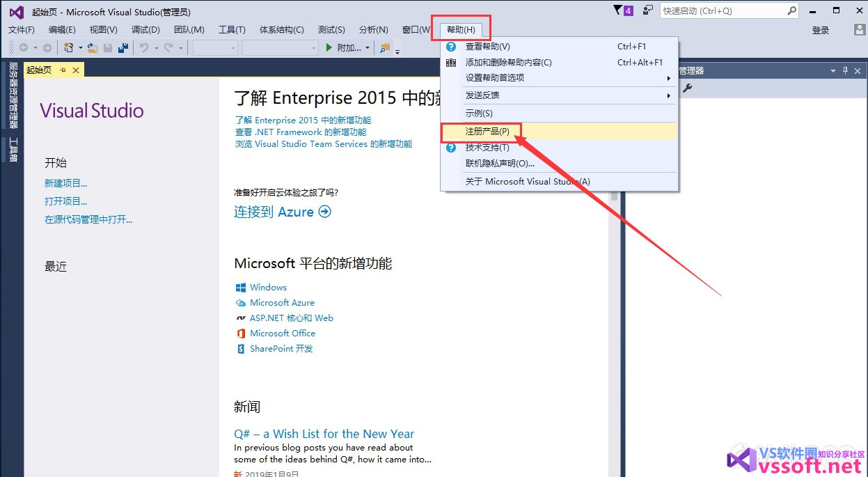Click the Microsoft Office icon

(x=241, y=334)
